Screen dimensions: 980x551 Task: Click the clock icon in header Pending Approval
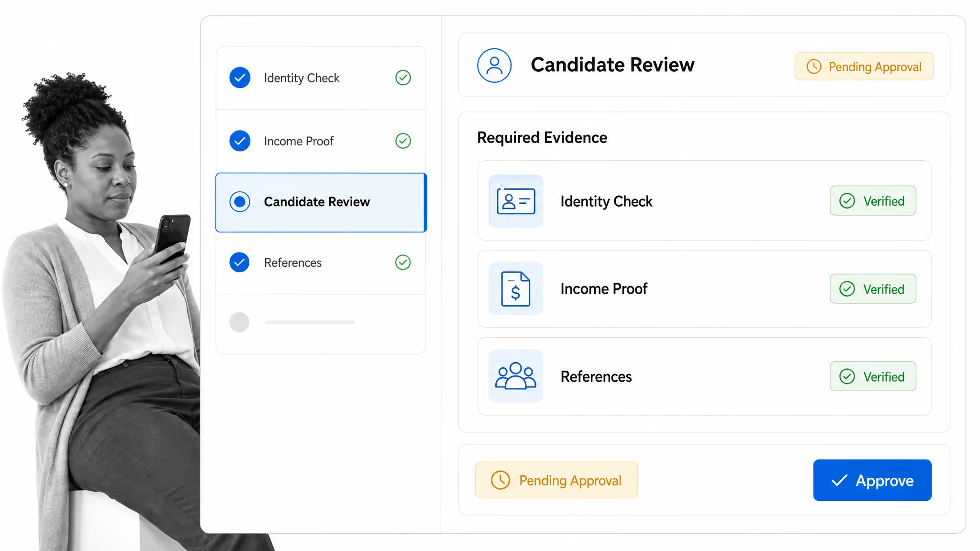814,66
